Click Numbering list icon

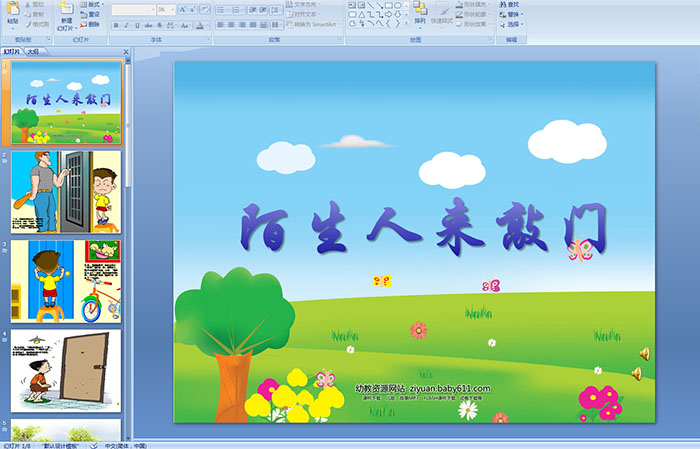coord(238,10)
